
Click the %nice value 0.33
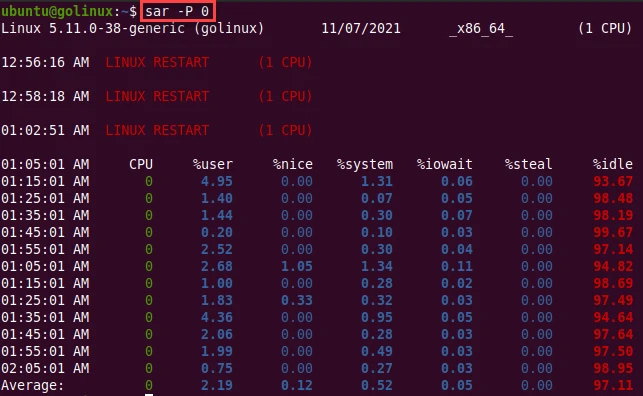pos(296,300)
